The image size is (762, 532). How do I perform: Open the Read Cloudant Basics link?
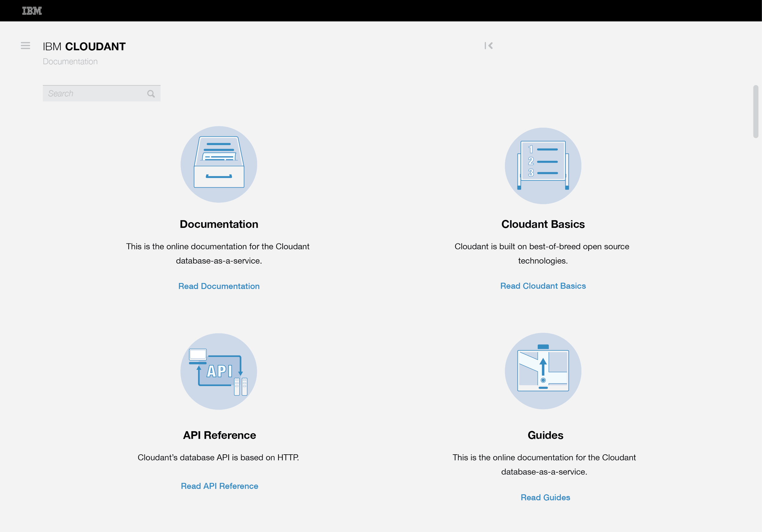pos(543,286)
